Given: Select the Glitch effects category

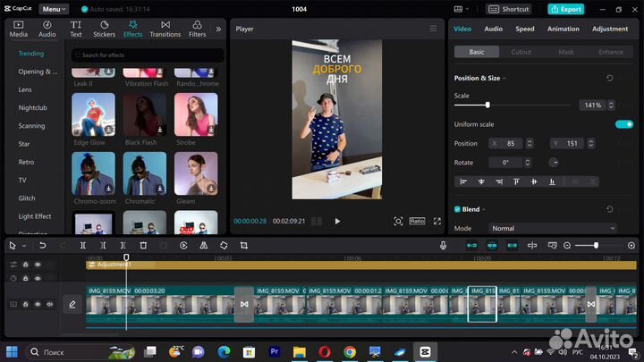Looking at the screenshot, I should (27, 198).
